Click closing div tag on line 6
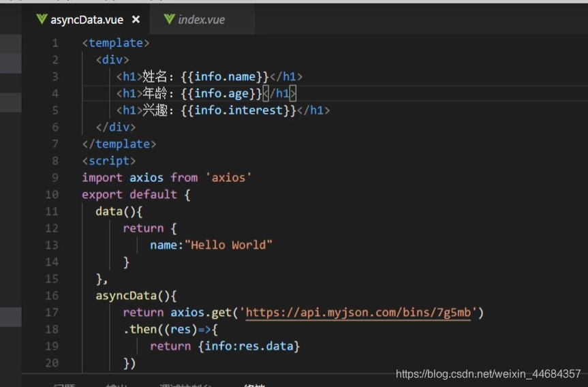Image resolution: width=588 pixels, height=387 pixels. [116, 127]
